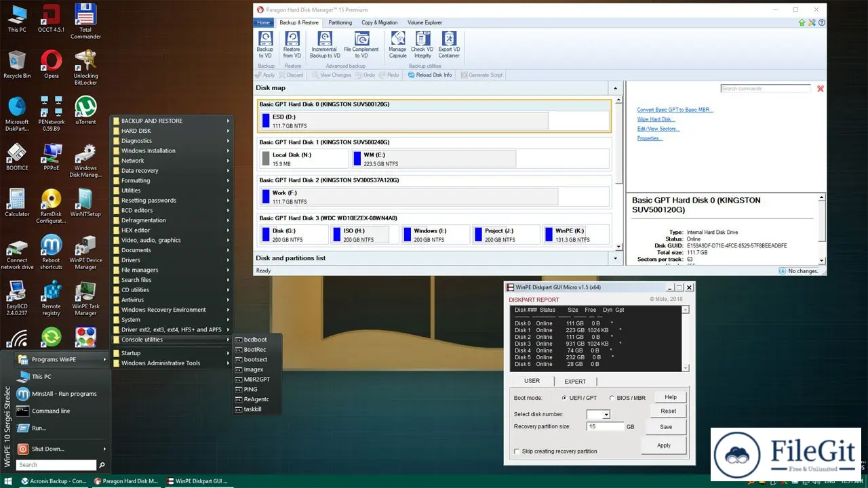Open BOOTICE desktop icon

point(17,157)
